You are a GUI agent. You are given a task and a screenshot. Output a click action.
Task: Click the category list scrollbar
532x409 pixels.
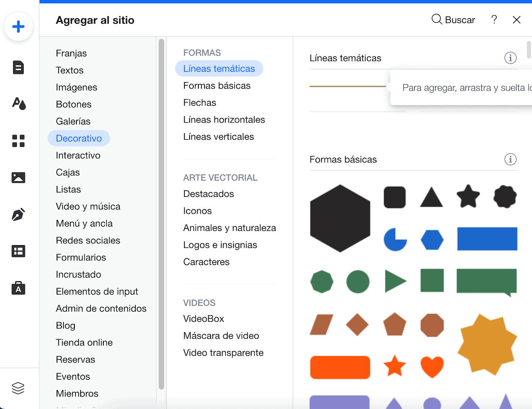coord(161,214)
